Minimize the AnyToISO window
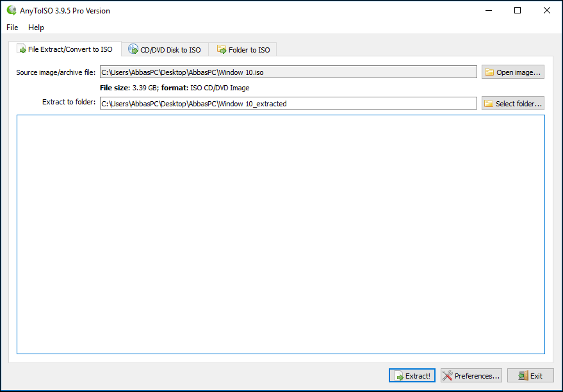 (x=489, y=10)
